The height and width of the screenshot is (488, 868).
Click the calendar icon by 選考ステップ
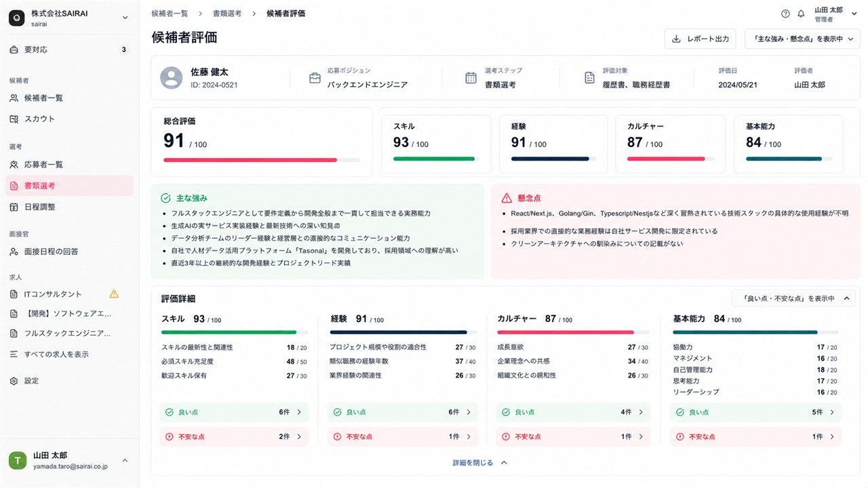point(471,78)
